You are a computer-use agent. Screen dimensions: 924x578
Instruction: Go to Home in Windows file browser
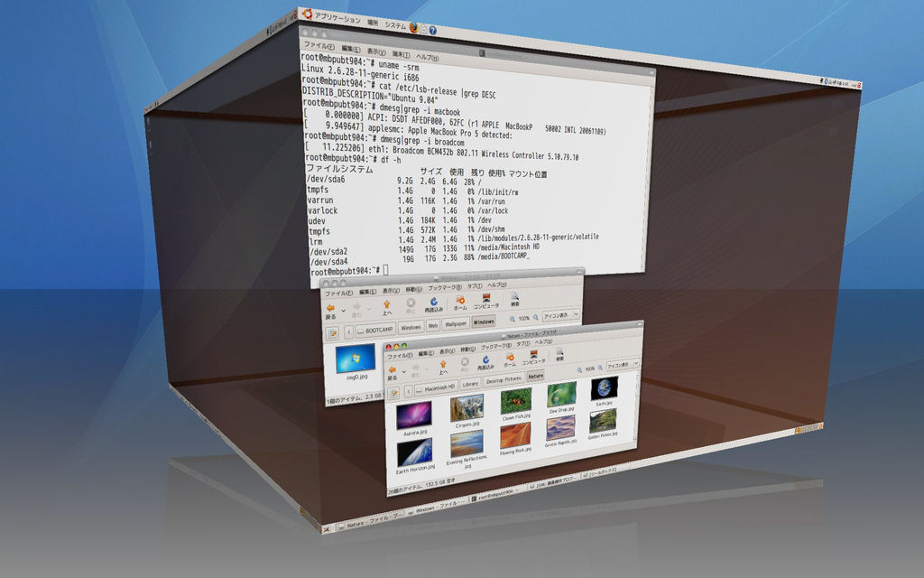pos(460,303)
